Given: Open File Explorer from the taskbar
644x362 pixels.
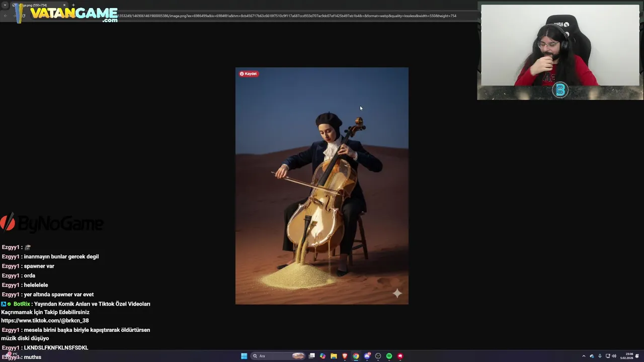Looking at the screenshot, I should click(x=334, y=356).
